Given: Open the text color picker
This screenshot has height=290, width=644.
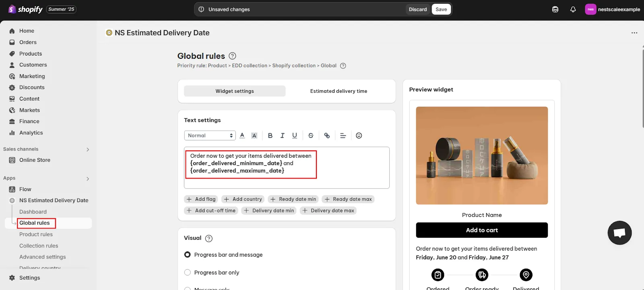Looking at the screenshot, I should [x=242, y=136].
